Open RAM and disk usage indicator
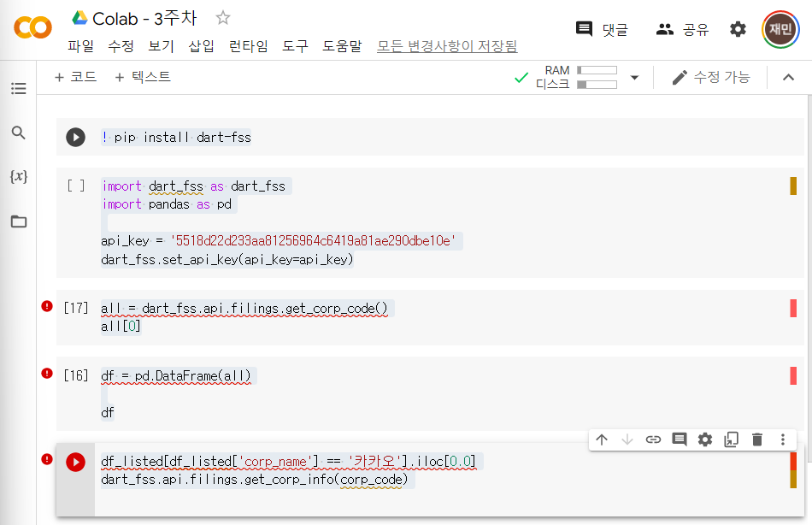This screenshot has height=525, width=812. (x=576, y=77)
